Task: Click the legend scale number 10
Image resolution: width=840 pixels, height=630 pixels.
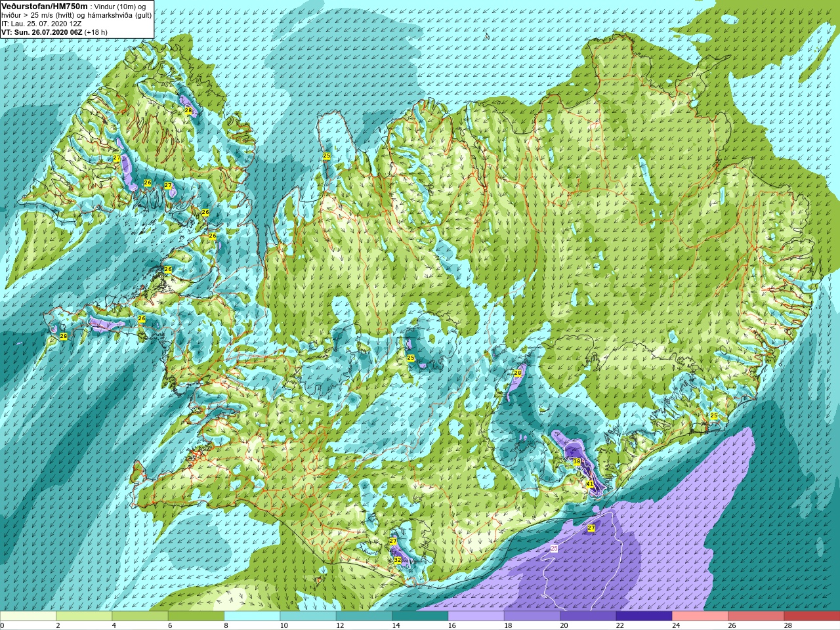Action: [x=283, y=625]
